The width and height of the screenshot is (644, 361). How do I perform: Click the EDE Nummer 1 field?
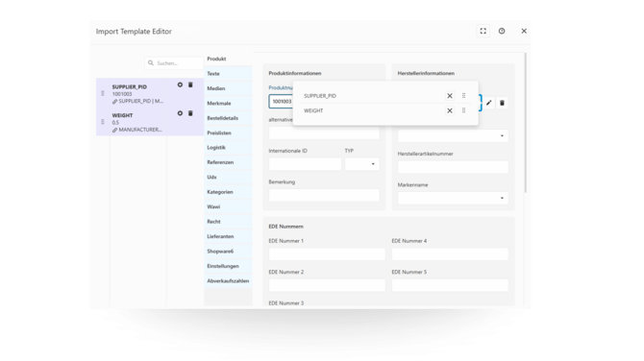pos(327,253)
